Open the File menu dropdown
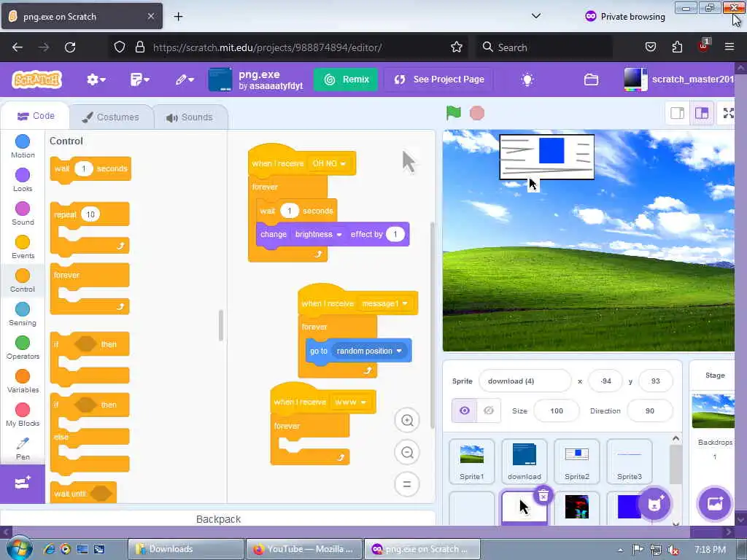 [x=139, y=79]
